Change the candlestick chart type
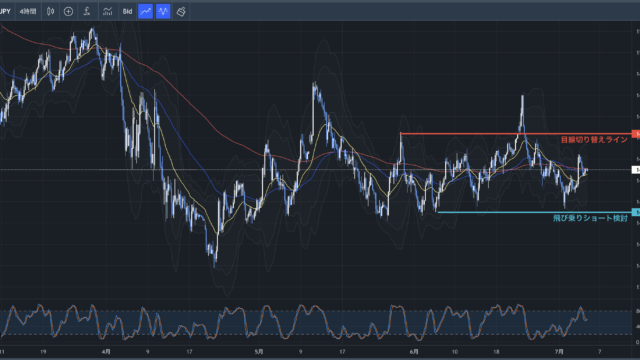 coord(51,11)
